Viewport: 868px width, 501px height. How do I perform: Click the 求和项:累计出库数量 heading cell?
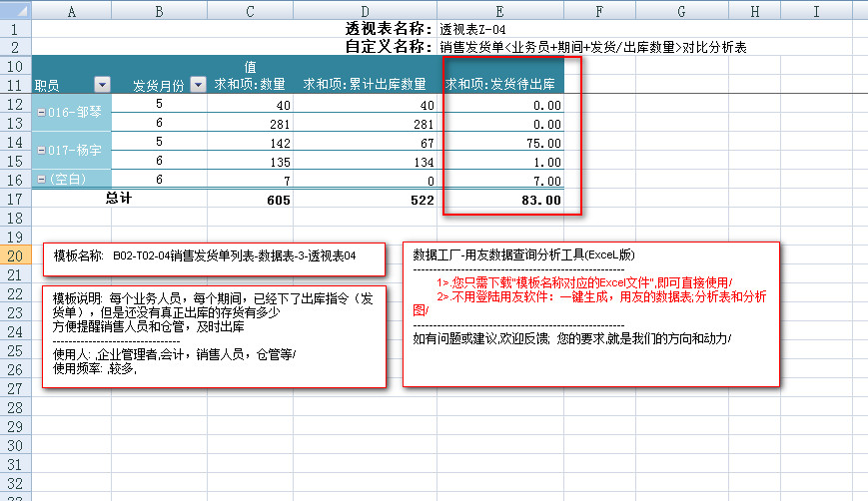point(365,85)
